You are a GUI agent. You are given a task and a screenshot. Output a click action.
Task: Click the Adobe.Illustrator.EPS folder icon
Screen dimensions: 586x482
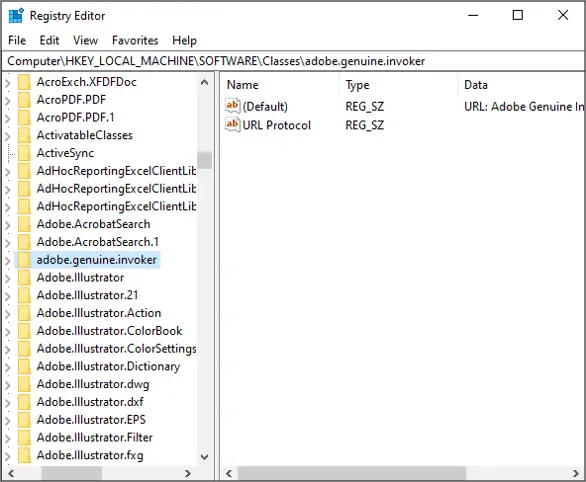point(24,420)
